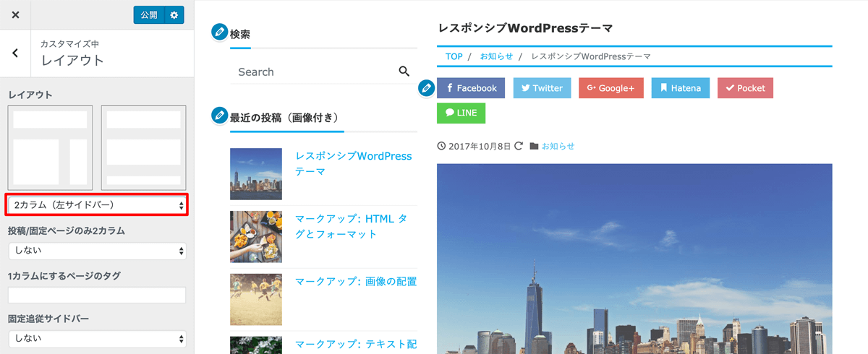Open TOP breadcrumb link

coord(454,56)
